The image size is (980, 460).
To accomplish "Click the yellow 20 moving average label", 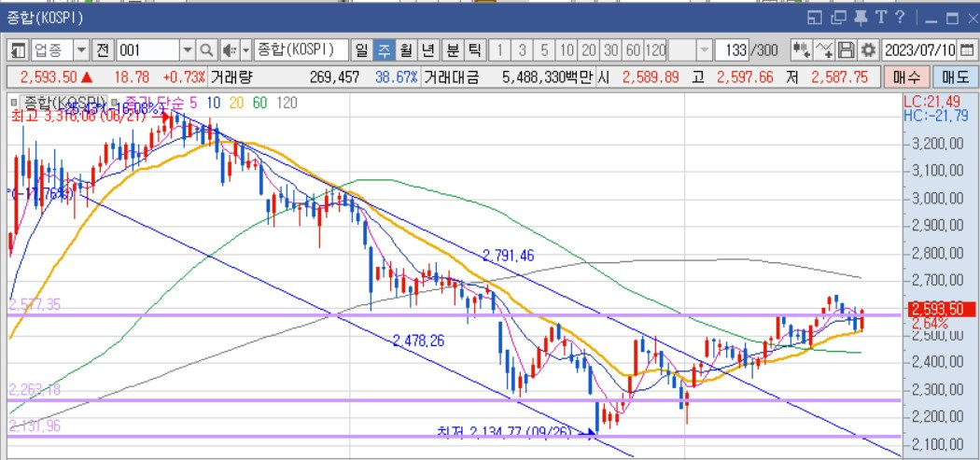I will (x=237, y=104).
